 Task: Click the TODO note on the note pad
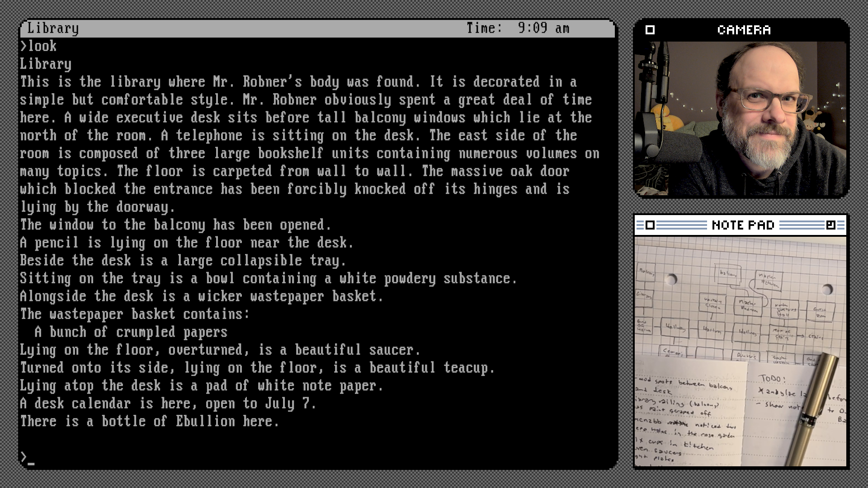coord(772,379)
